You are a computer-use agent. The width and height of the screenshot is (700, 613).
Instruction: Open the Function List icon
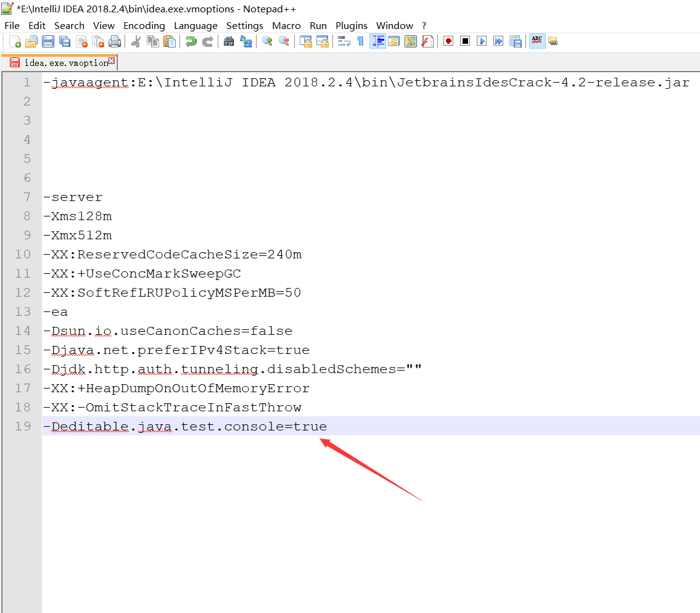tap(427, 41)
